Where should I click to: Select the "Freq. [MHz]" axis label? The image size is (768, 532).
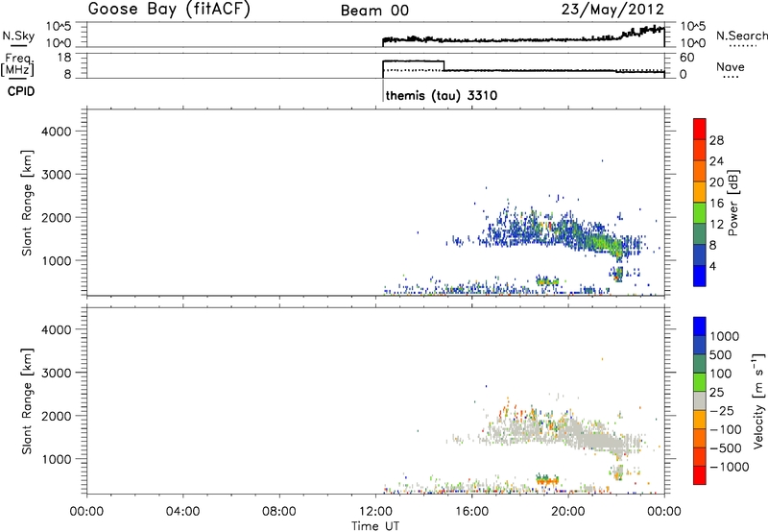18,65
